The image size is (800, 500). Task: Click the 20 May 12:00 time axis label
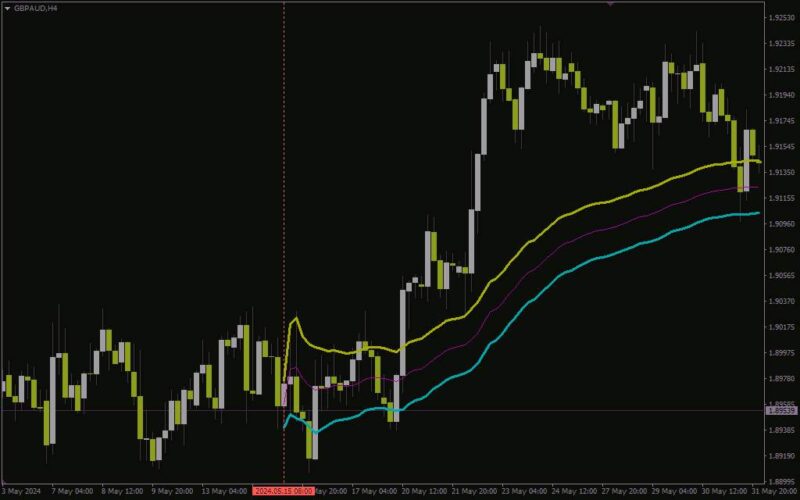422,491
